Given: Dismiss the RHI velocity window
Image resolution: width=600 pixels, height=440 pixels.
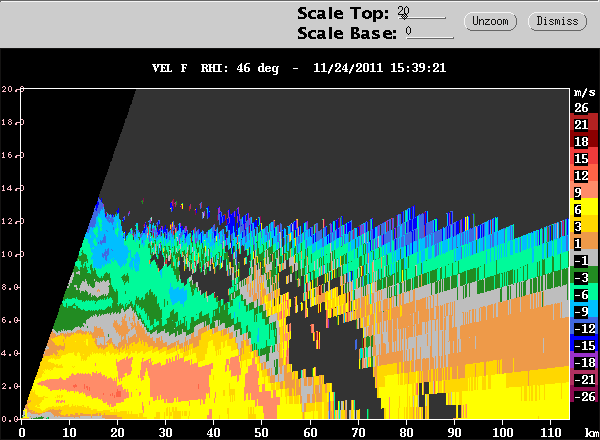Looking at the screenshot, I should tap(557, 21).
